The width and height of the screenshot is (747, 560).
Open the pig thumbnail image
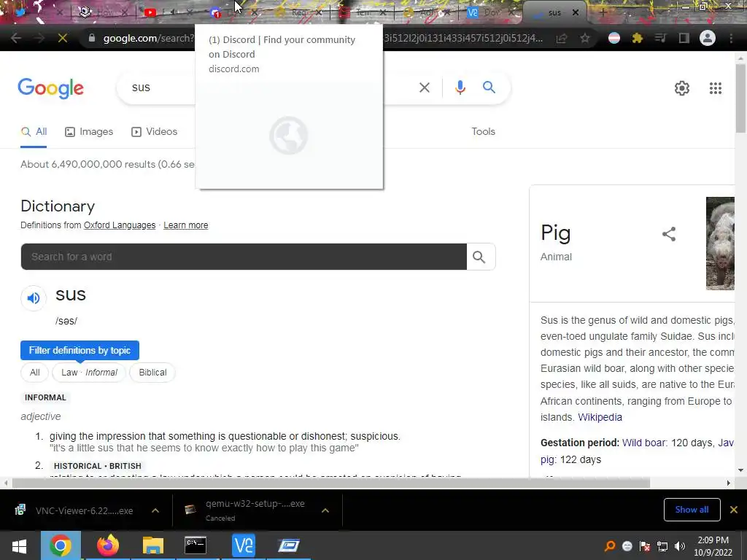(x=720, y=244)
